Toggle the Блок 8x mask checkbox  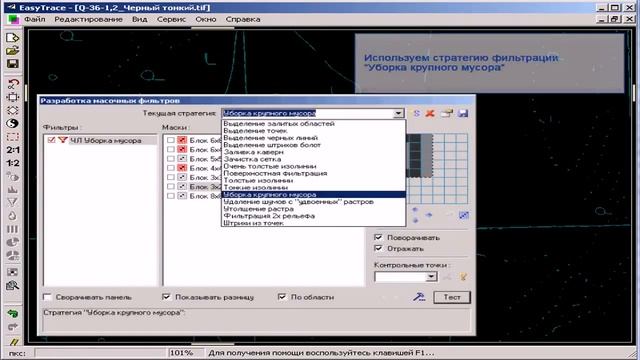[171, 196]
